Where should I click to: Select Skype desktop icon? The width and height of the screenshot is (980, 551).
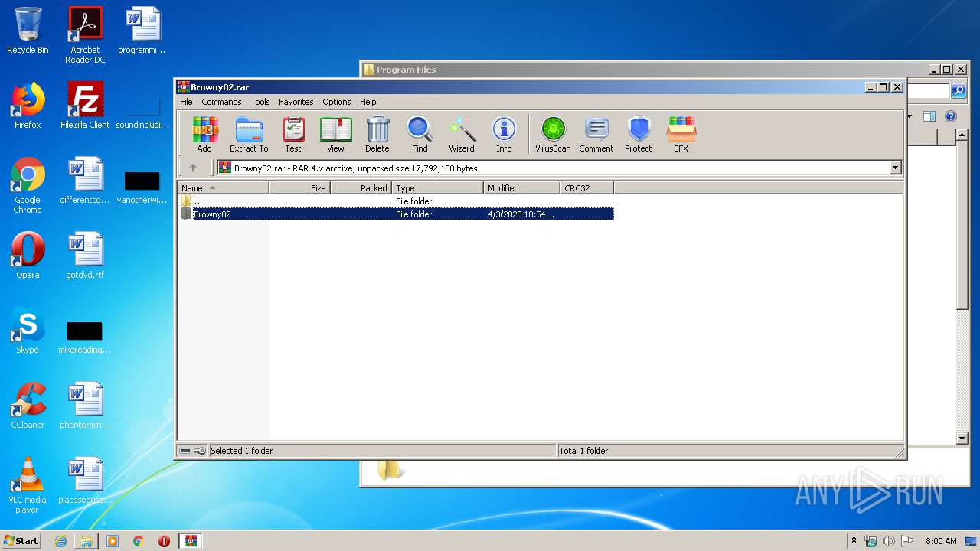(x=28, y=331)
